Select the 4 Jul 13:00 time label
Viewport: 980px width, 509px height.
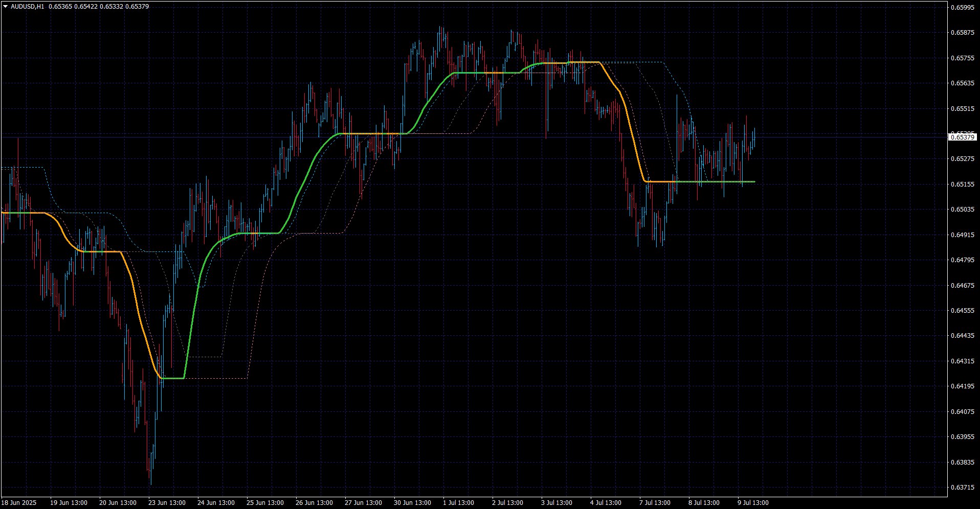[x=606, y=503]
